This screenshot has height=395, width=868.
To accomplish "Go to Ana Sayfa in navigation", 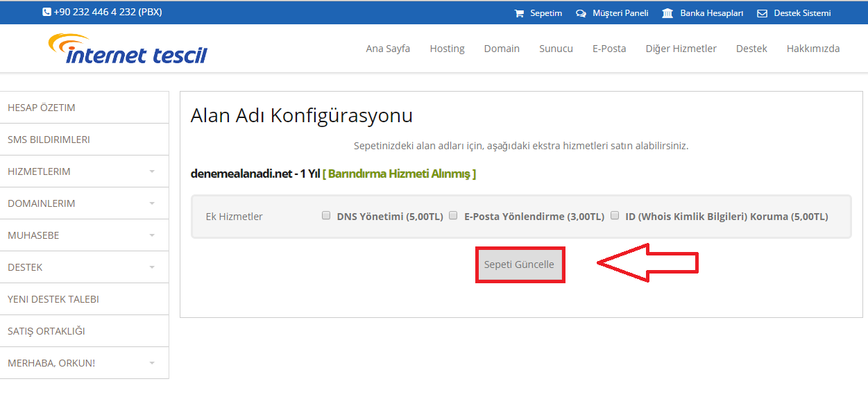I will tap(388, 49).
